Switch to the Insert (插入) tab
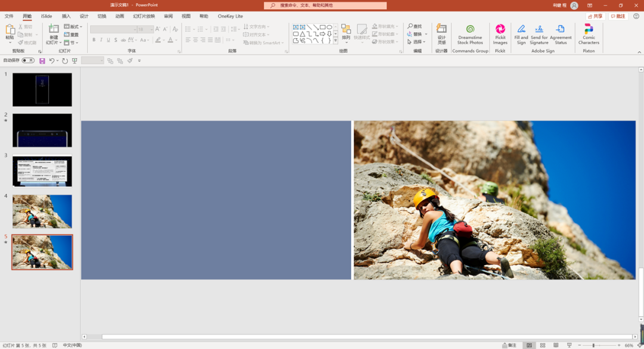The width and height of the screenshot is (644, 349). coord(66,16)
